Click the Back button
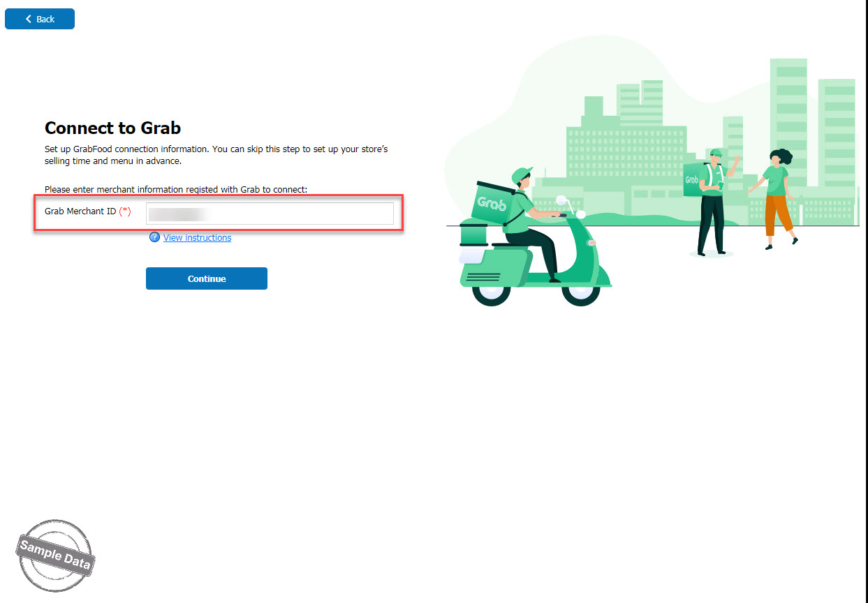Screen dimensions: 868x603 (40, 19)
